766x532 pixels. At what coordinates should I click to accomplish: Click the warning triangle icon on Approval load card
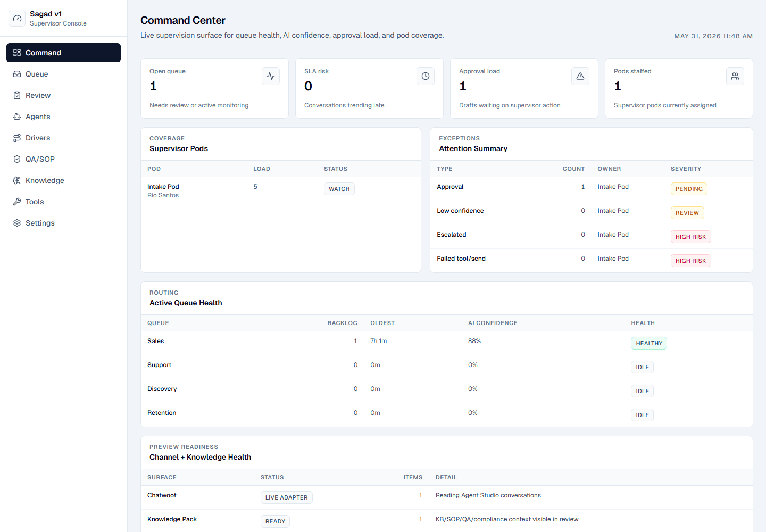coord(580,76)
